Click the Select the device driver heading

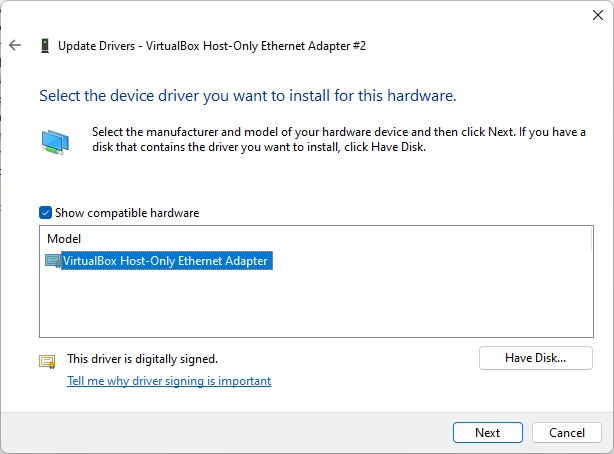(x=248, y=96)
